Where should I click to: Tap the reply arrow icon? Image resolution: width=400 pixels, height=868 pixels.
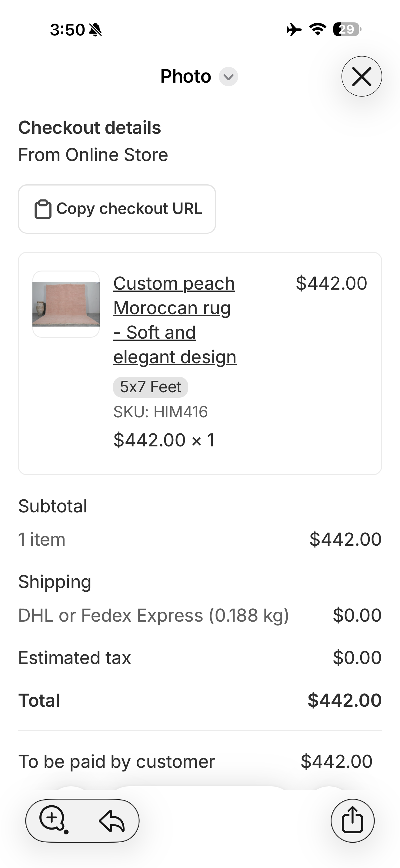tap(112, 821)
